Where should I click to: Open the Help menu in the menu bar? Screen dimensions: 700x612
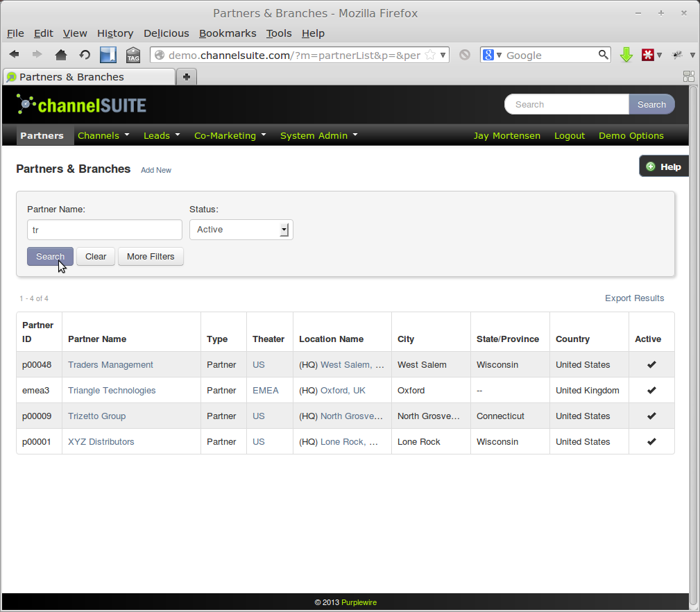coord(313,33)
